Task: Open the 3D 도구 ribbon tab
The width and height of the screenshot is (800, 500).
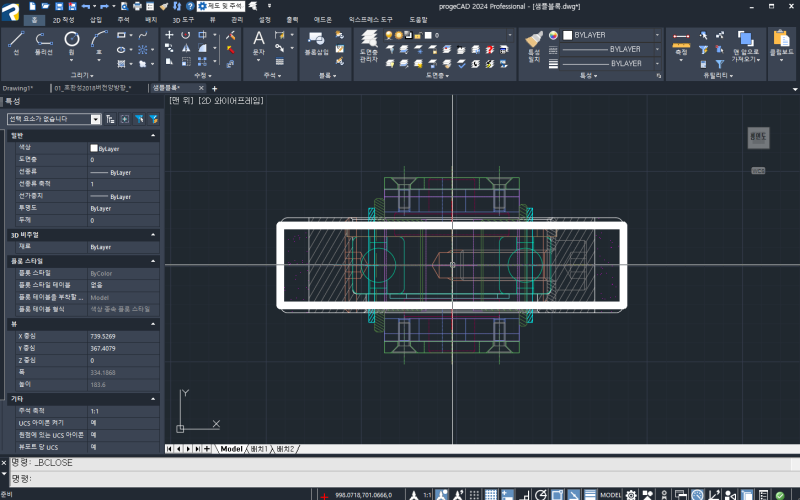Action: point(183,20)
